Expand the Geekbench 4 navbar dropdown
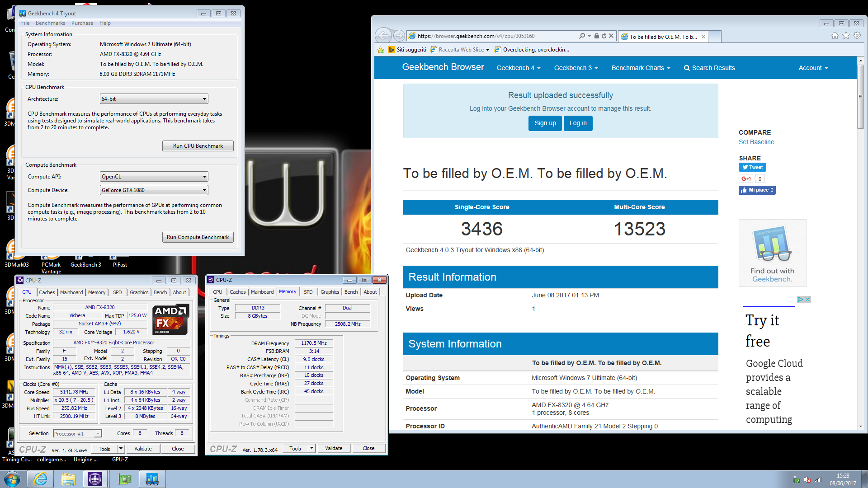Screen dimensions: 868x488 (518, 68)
